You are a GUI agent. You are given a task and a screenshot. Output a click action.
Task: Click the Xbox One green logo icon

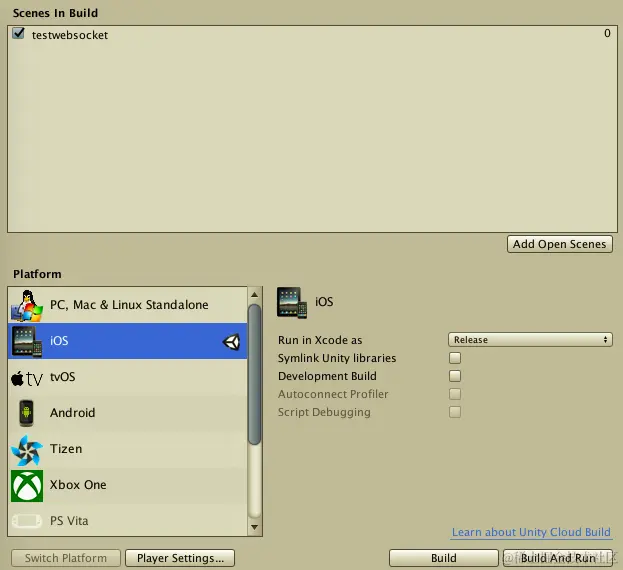point(27,486)
